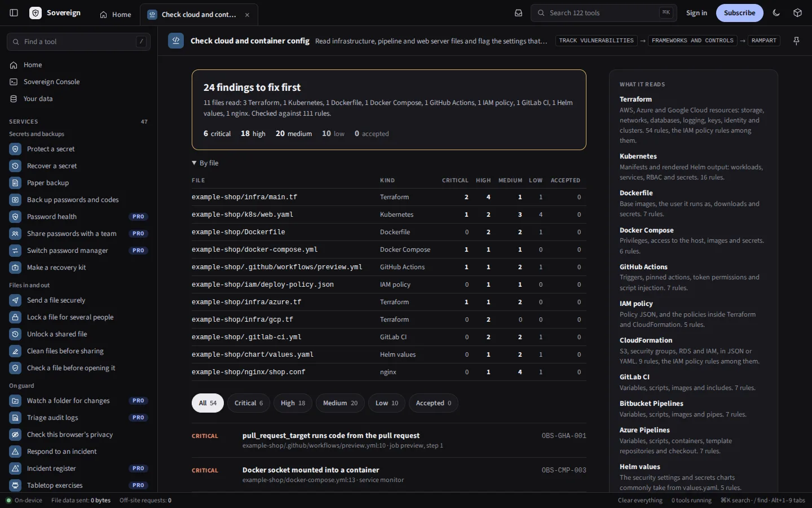Click the Sovereign shield logo
The width and height of the screenshot is (812, 508).
click(x=36, y=13)
